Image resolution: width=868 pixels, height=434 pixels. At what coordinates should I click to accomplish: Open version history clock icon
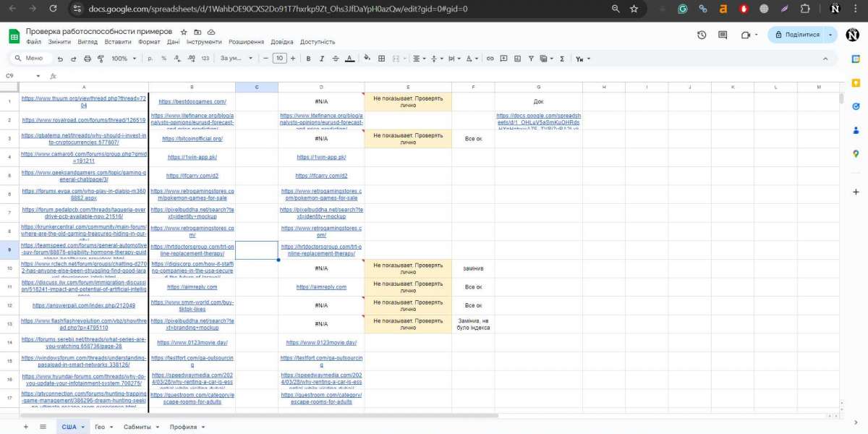702,35
